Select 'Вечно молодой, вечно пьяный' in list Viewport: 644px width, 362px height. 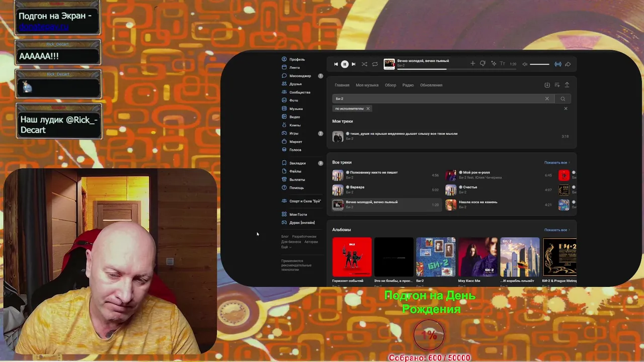[x=386, y=205]
